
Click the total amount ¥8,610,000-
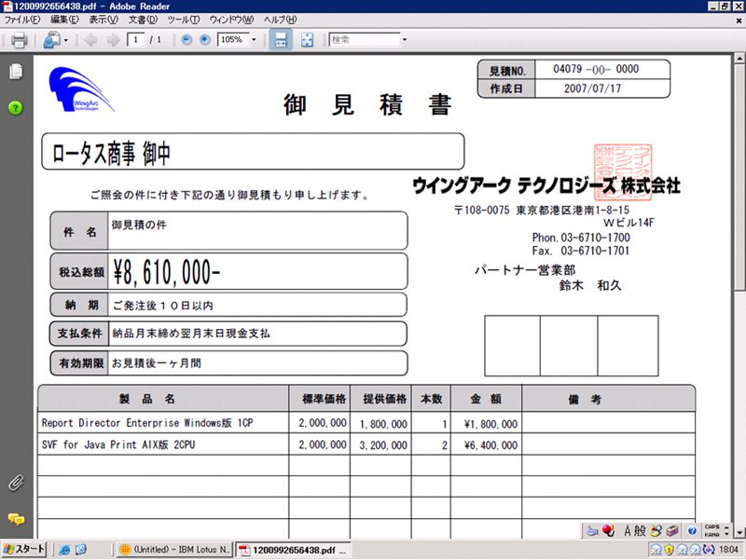167,272
